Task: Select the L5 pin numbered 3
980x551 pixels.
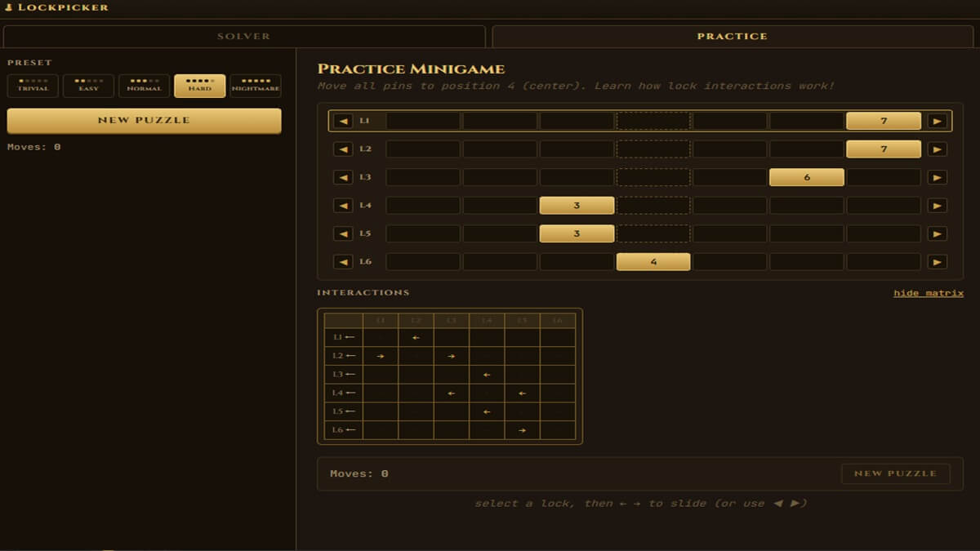Action: [x=577, y=233]
